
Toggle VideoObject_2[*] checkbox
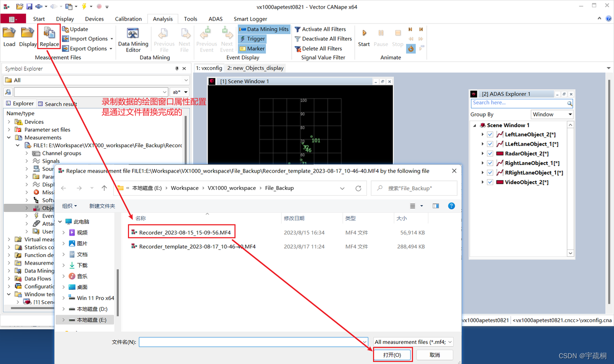(x=490, y=183)
